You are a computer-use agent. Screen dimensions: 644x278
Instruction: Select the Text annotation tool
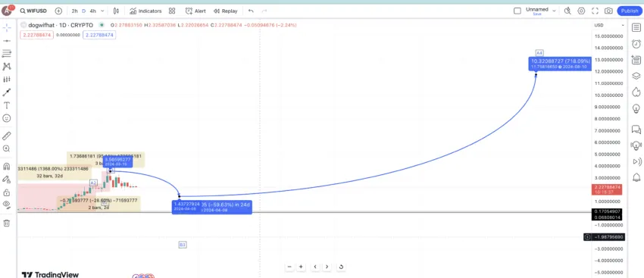[x=7, y=105]
